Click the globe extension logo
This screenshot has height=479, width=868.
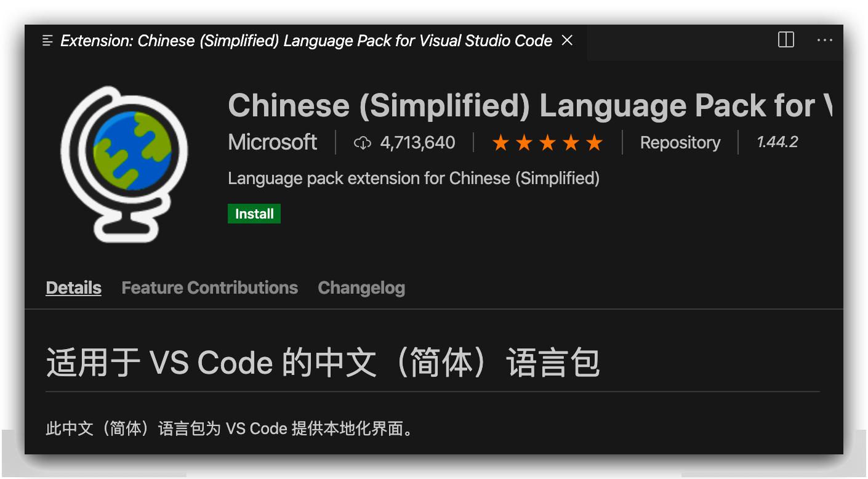click(x=124, y=164)
